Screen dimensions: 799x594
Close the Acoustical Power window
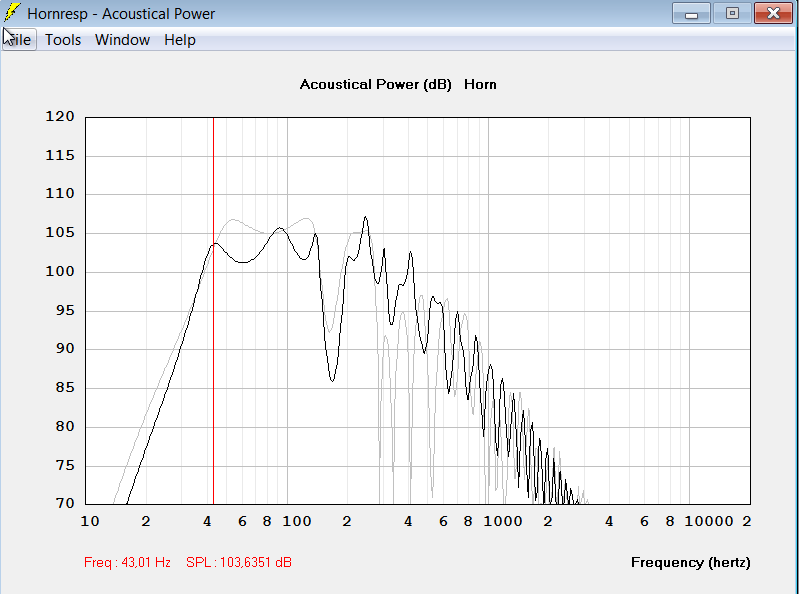(773, 13)
